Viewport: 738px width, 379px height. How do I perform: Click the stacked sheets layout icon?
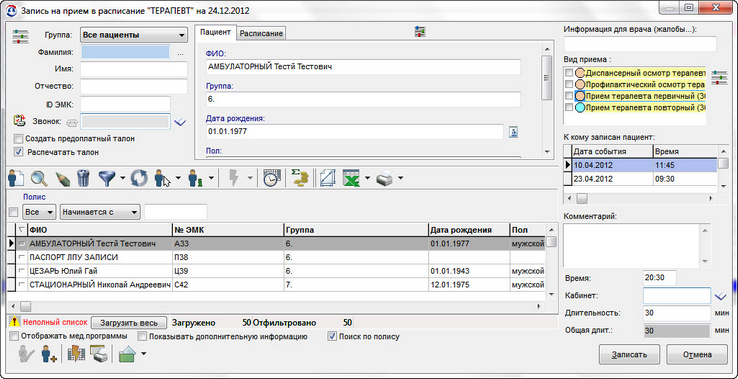tap(328, 179)
